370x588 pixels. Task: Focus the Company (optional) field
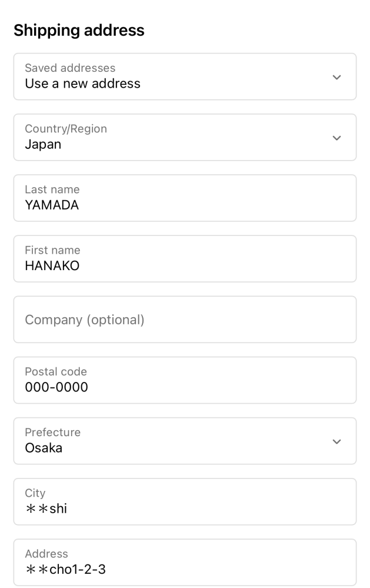[x=185, y=320]
